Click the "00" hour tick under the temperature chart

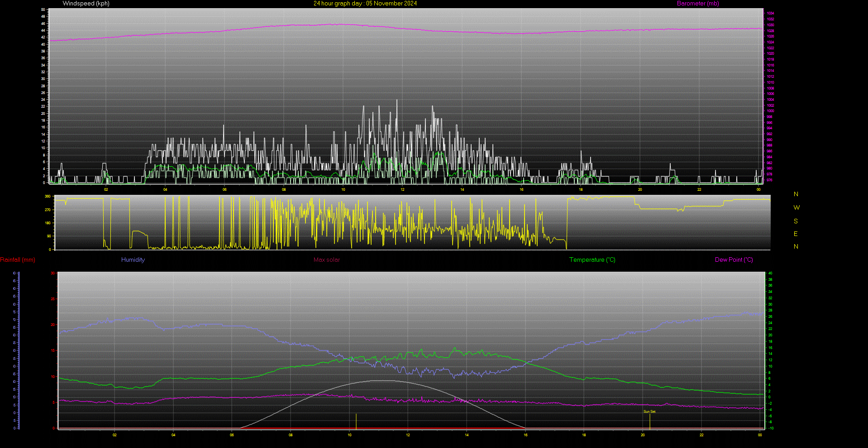point(760,435)
